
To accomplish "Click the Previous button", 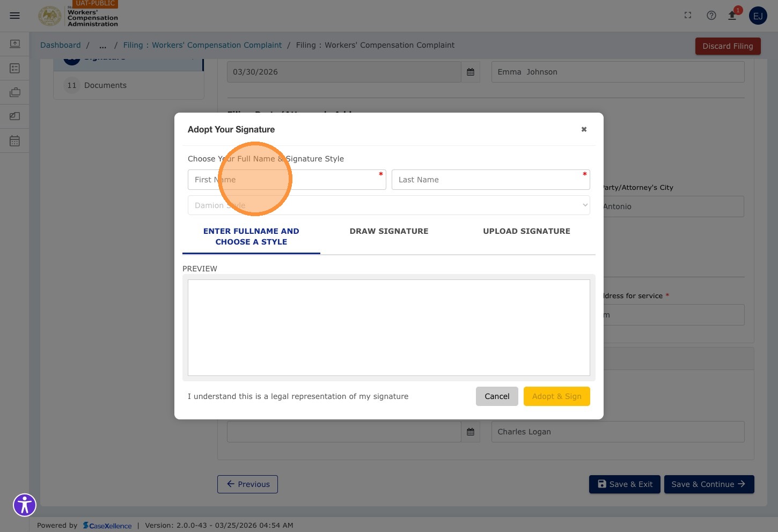I will point(247,484).
